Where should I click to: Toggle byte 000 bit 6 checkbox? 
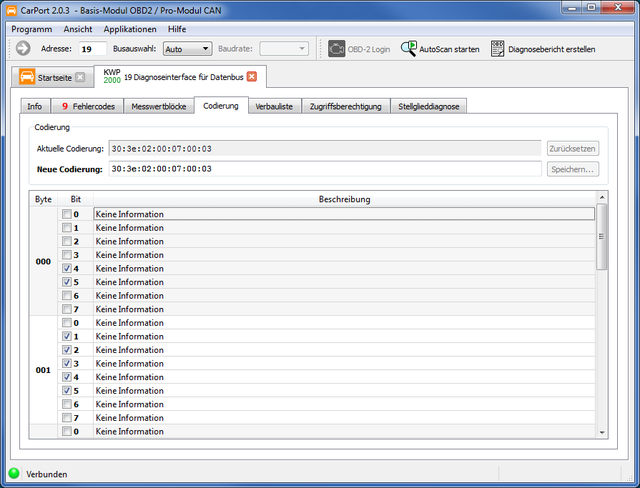pyautogui.click(x=67, y=295)
